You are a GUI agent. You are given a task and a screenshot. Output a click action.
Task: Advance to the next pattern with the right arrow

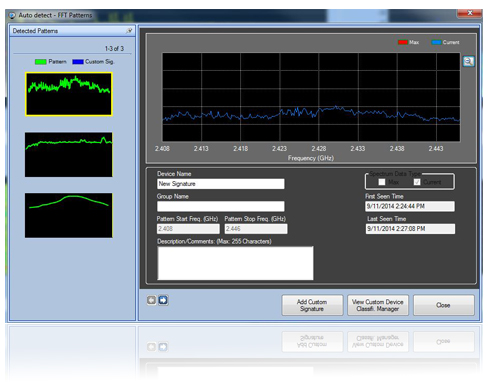coord(163,300)
